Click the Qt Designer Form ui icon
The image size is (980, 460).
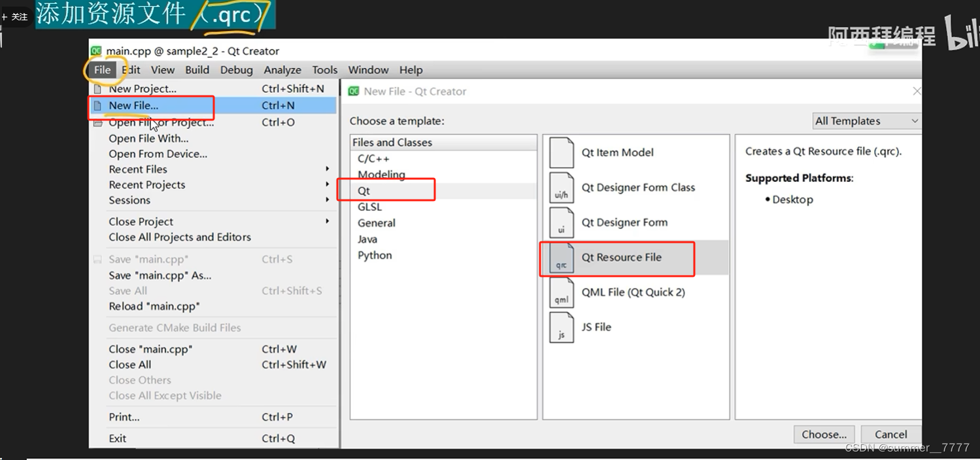(x=561, y=222)
